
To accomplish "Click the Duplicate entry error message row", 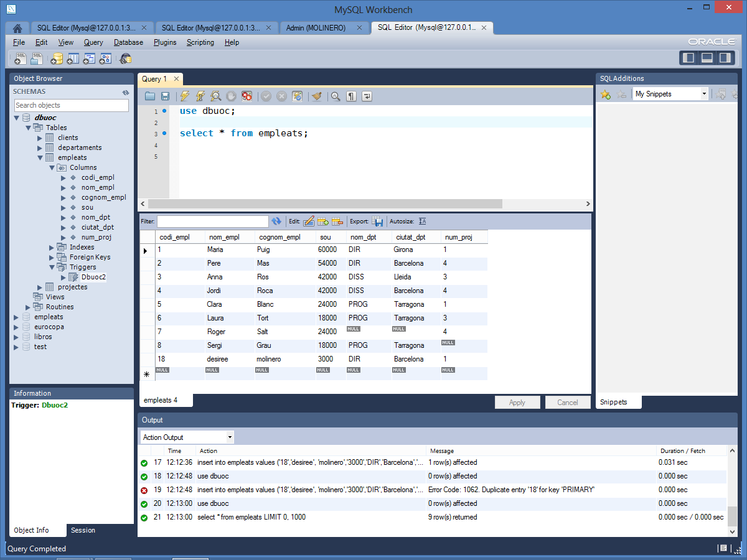I will pos(433,490).
